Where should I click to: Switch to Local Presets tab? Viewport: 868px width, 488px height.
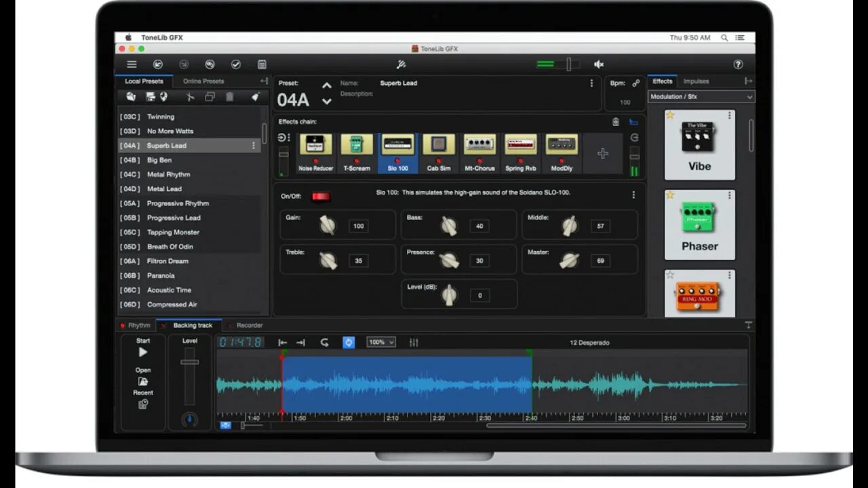tap(144, 81)
